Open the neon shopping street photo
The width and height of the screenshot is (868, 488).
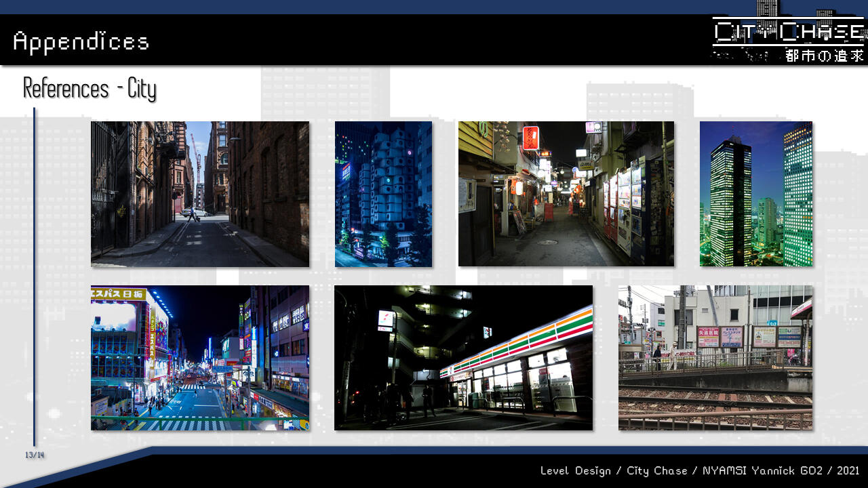[199, 357]
